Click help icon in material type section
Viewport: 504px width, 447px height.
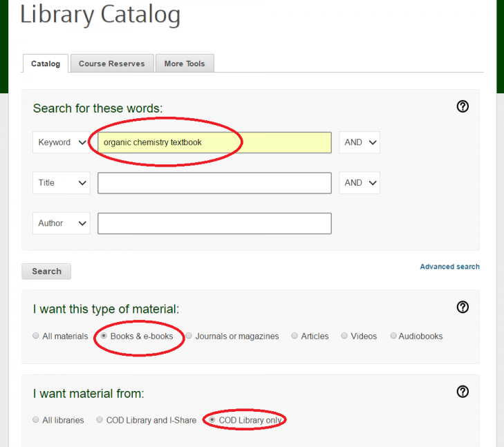(x=463, y=307)
